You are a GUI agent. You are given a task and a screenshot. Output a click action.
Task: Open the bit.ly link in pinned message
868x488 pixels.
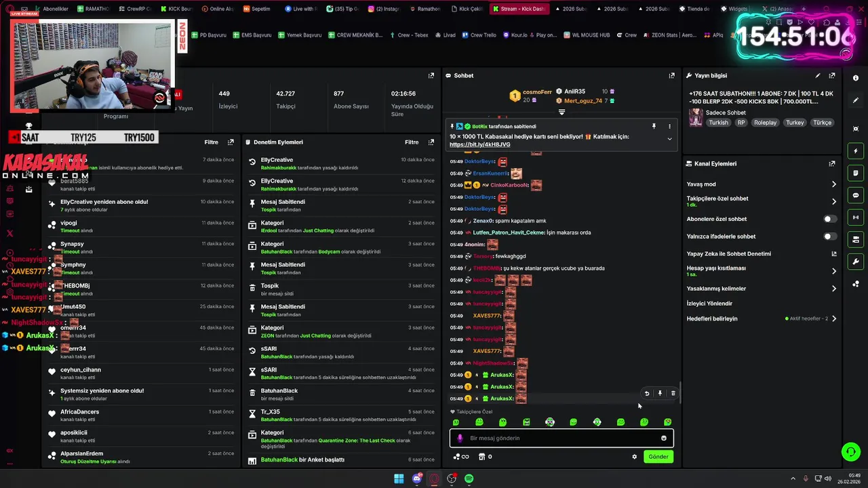click(x=479, y=144)
